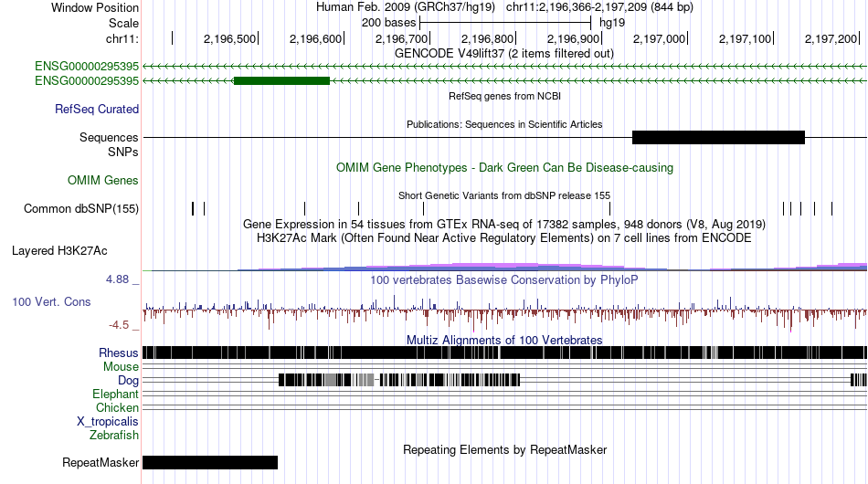Open Repeating Elements by RepeatMasker title
Screen dimensions: 868x484
504,449
